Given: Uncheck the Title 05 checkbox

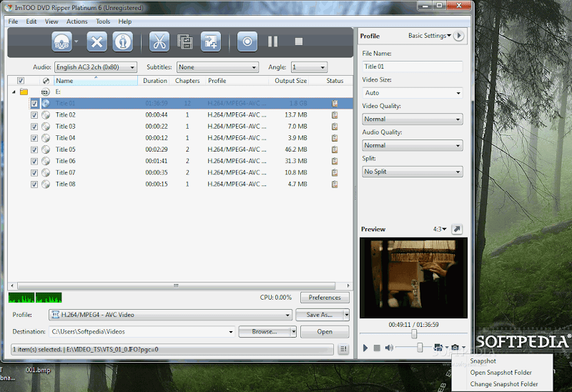Looking at the screenshot, I should tap(34, 150).
